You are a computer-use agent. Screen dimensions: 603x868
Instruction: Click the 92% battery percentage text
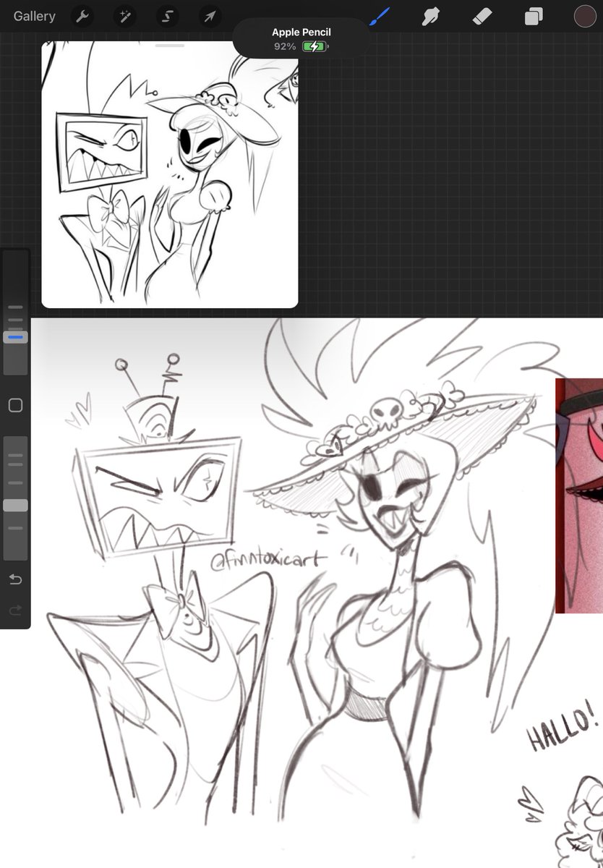(285, 46)
